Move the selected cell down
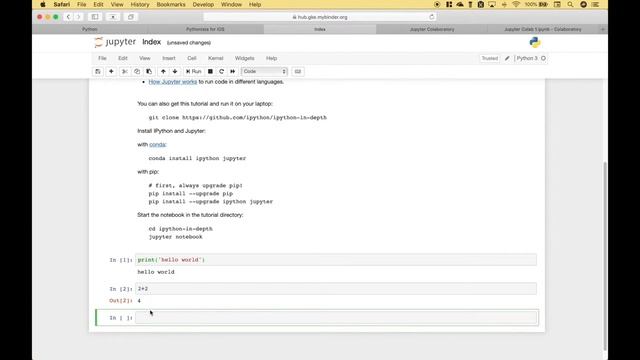This screenshot has height=360, width=640. (x=175, y=71)
